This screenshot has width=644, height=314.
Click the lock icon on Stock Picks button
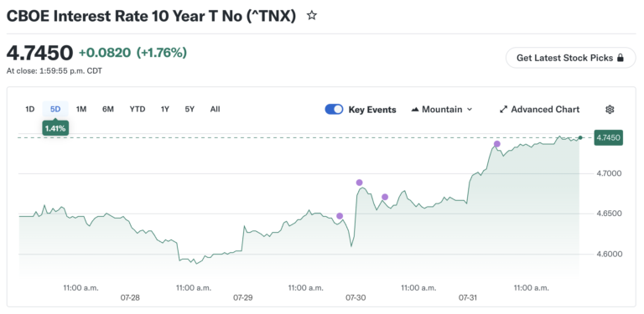tap(621, 58)
